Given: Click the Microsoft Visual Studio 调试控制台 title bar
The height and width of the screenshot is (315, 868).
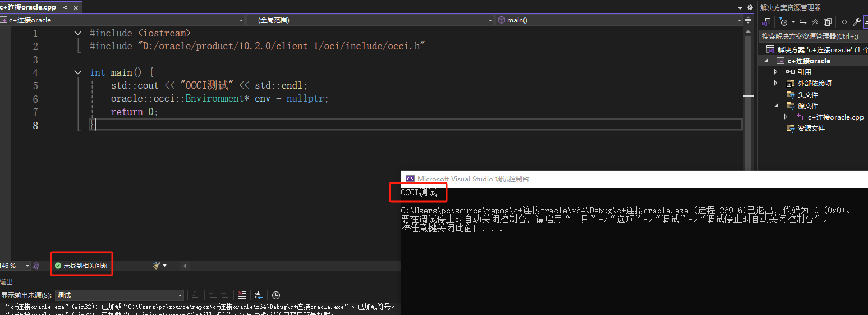Looking at the screenshot, I should (635, 179).
